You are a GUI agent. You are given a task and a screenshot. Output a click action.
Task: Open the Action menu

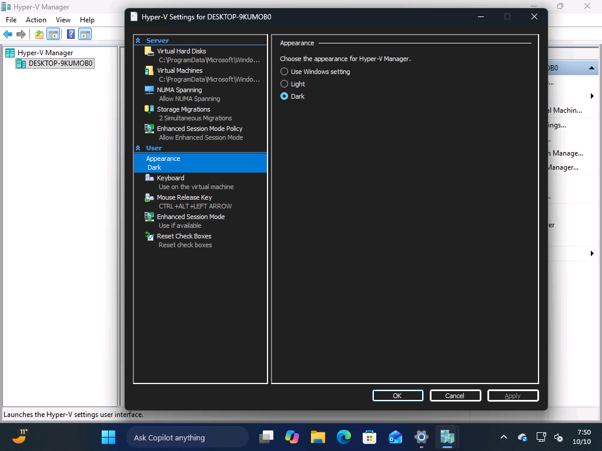coord(36,20)
